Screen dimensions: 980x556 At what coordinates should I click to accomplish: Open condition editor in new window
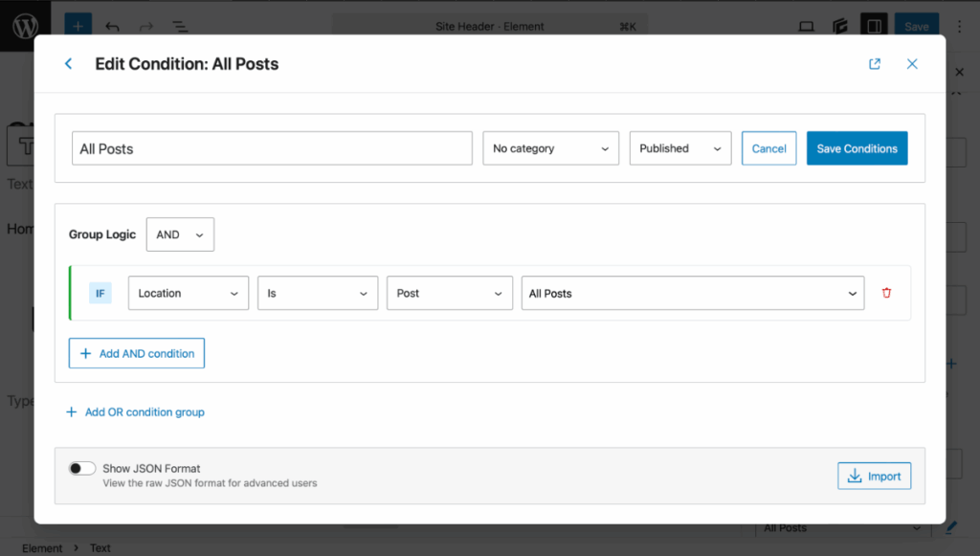pos(875,64)
